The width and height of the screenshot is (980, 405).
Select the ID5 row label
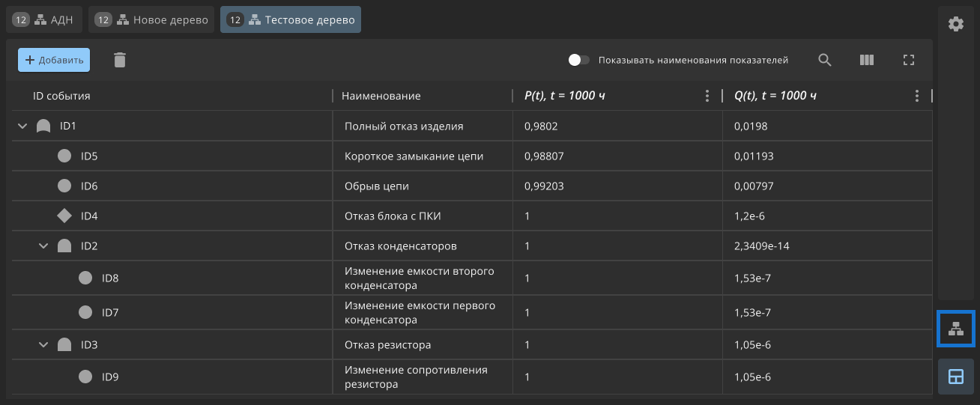89,156
